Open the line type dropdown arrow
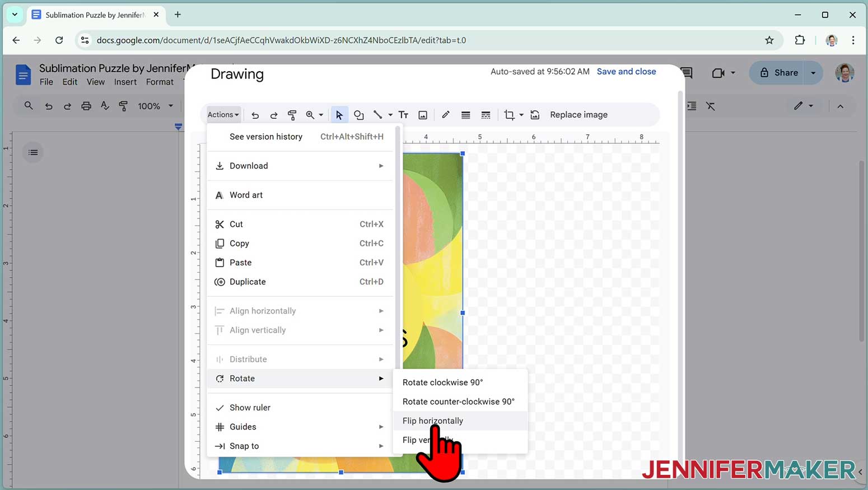 (x=390, y=115)
